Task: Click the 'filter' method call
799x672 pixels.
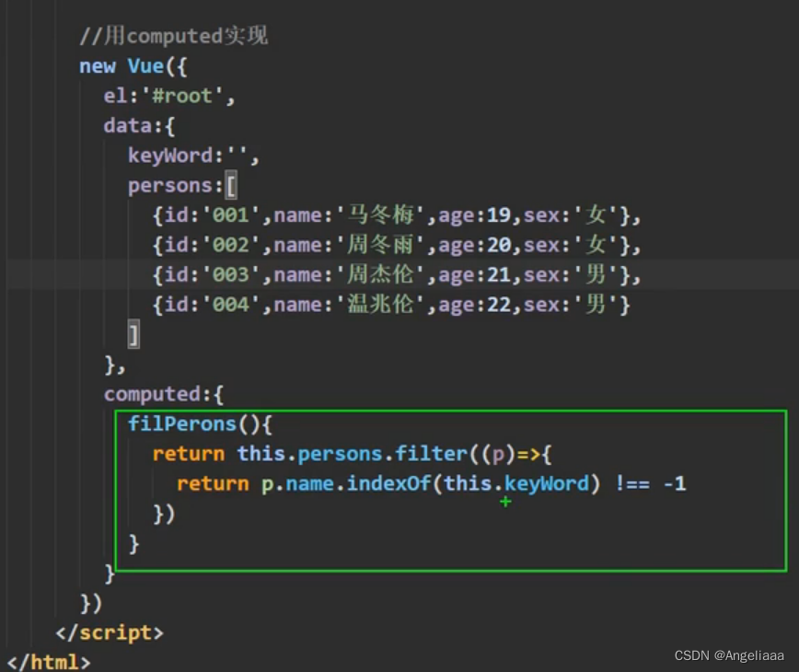Action: pyautogui.click(x=431, y=454)
